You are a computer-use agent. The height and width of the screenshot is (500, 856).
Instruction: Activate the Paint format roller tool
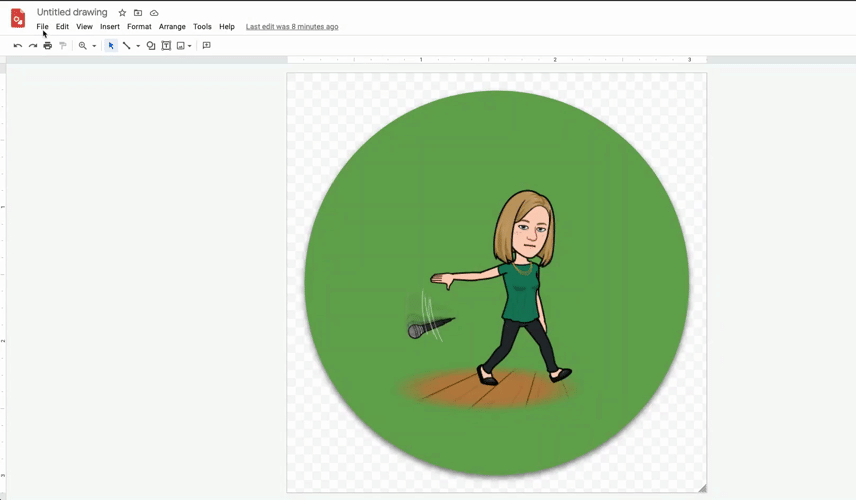63,46
